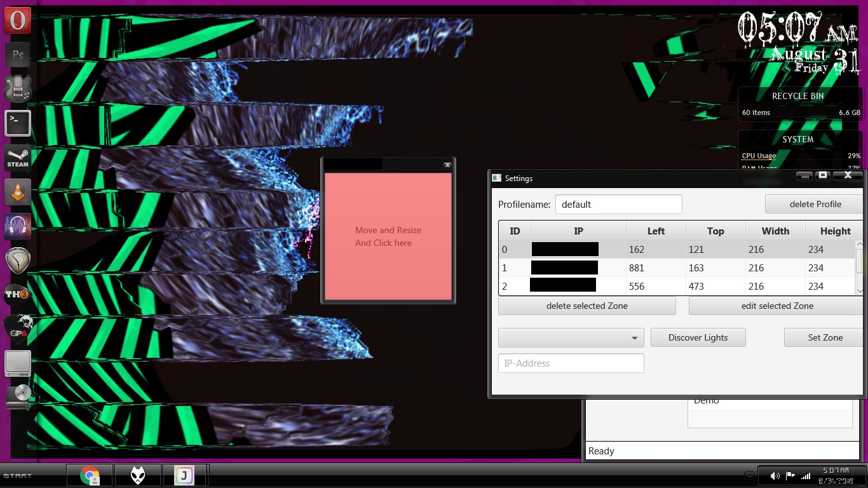Mute audio via the tray speaker icon
This screenshot has width=868, height=488.
[x=775, y=475]
